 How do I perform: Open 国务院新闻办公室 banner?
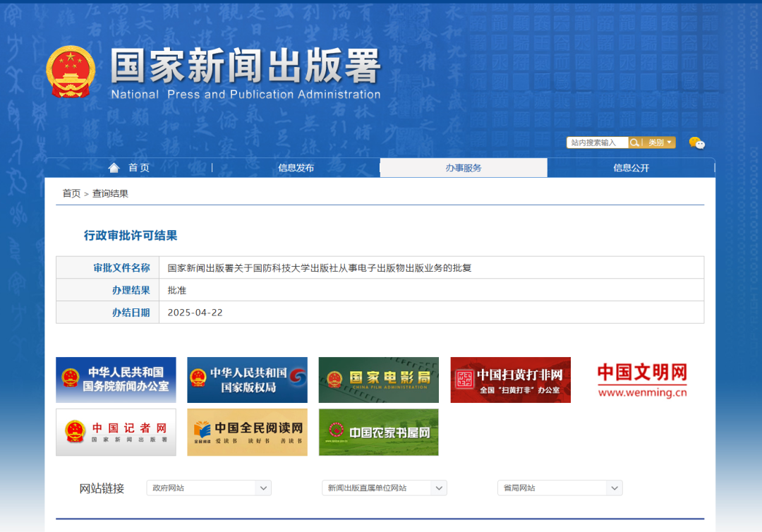point(116,380)
